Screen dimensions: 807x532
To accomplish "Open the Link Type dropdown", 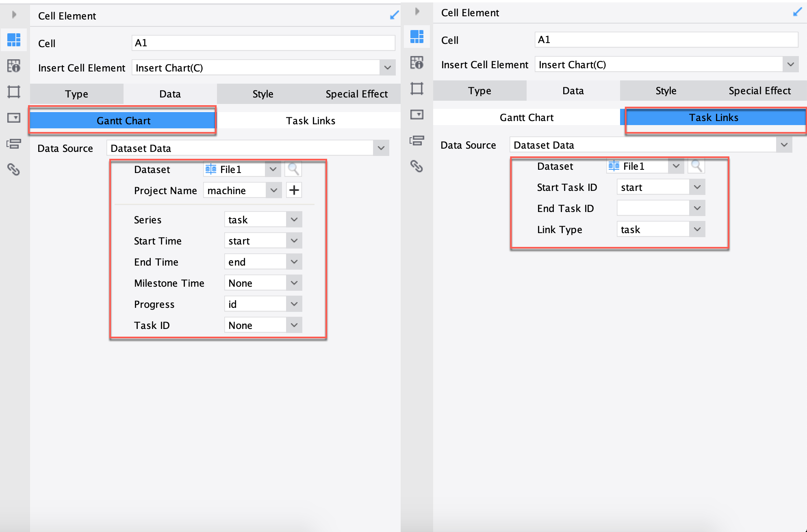I will pyautogui.click(x=697, y=229).
